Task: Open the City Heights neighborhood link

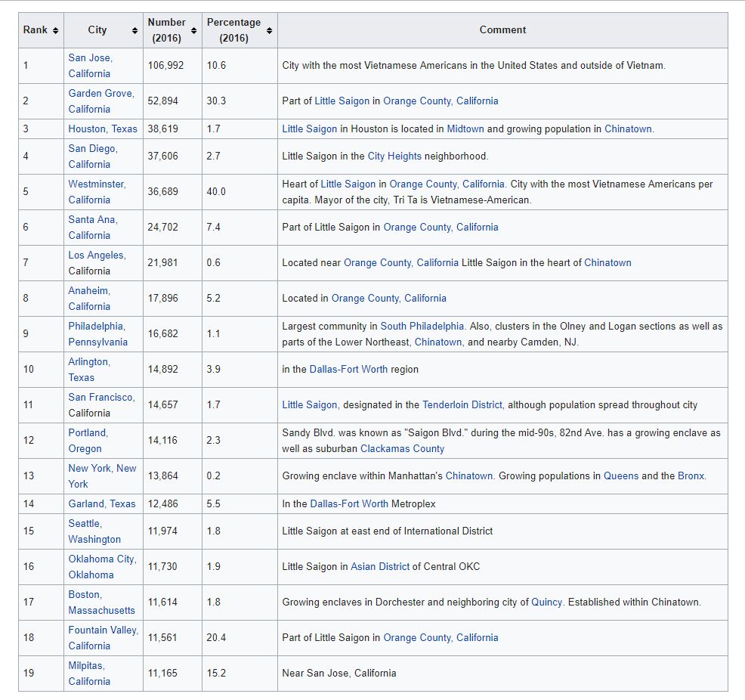Action: tap(394, 156)
